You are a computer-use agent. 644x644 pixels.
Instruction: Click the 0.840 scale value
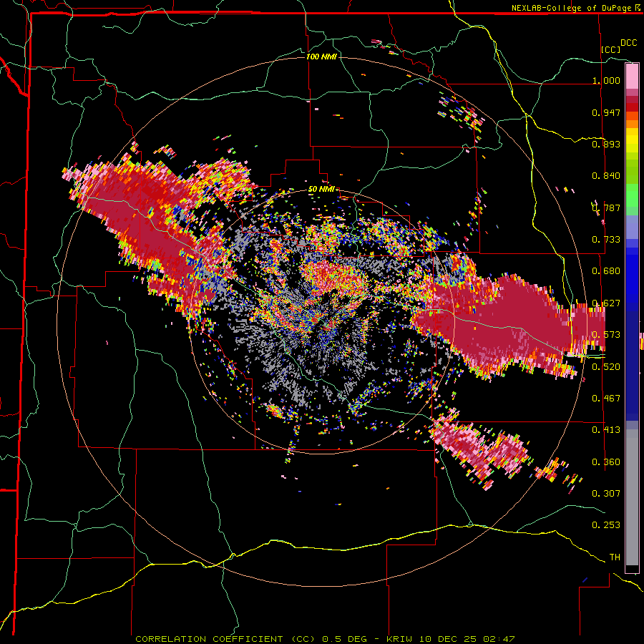(x=606, y=176)
